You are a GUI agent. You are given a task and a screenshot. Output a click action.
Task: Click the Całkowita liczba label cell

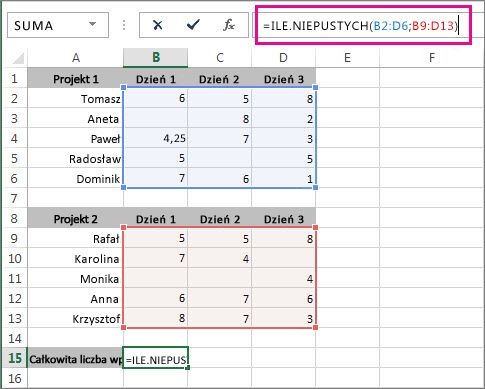[x=76, y=359]
